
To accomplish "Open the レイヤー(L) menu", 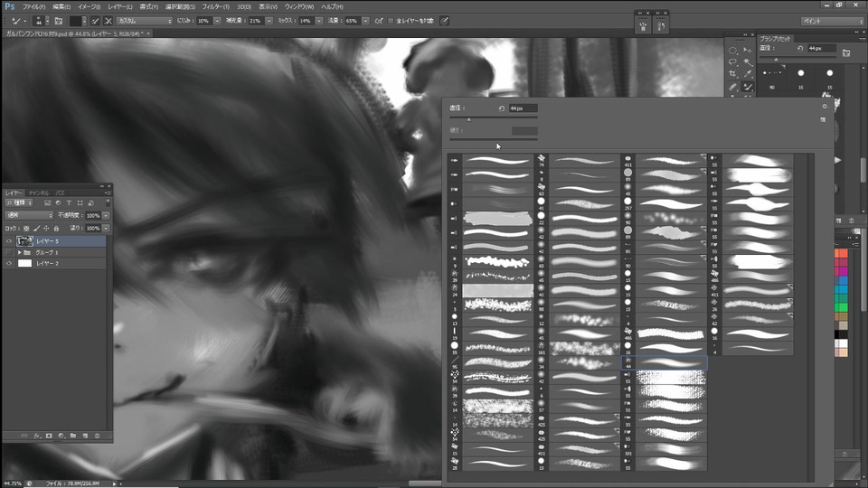I will coord(120,6).
